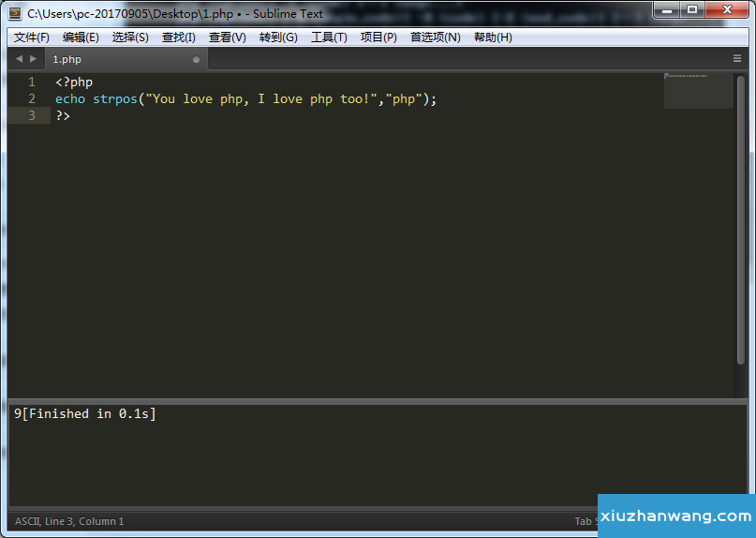This screenshot has width=756, height=538.
Task: Close the Sublime Text window
Action: point(727,9)
